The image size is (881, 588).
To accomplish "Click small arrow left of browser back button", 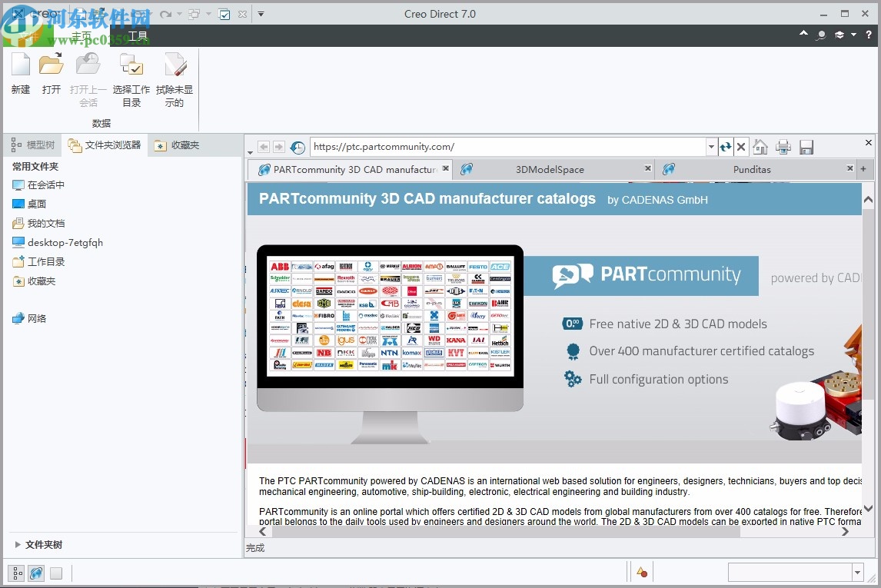I will click(x=250, y=152).
